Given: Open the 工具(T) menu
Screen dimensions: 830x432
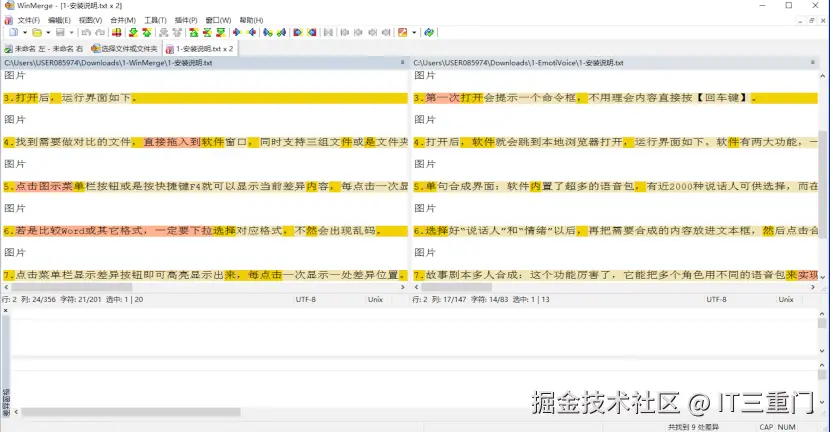Looking at the screenshot, I should coord(156,20).
